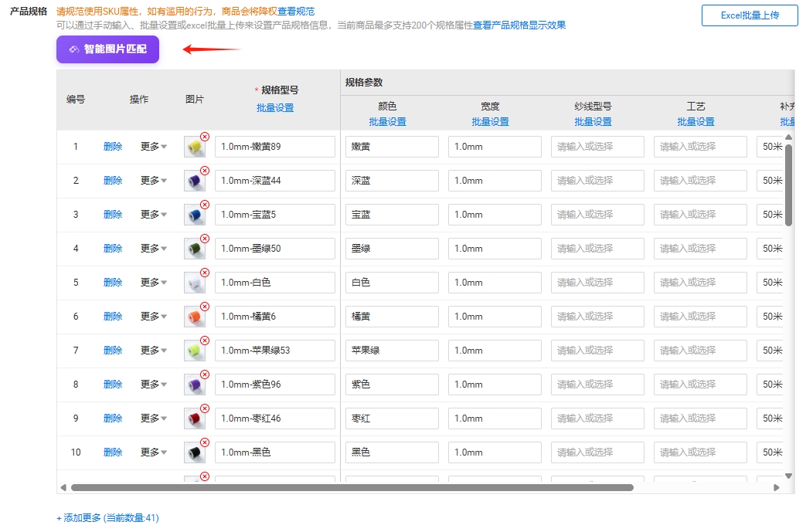Click the Excel批量上传 button
Viewport: 806px width, 532px height.
coord(748,15)
